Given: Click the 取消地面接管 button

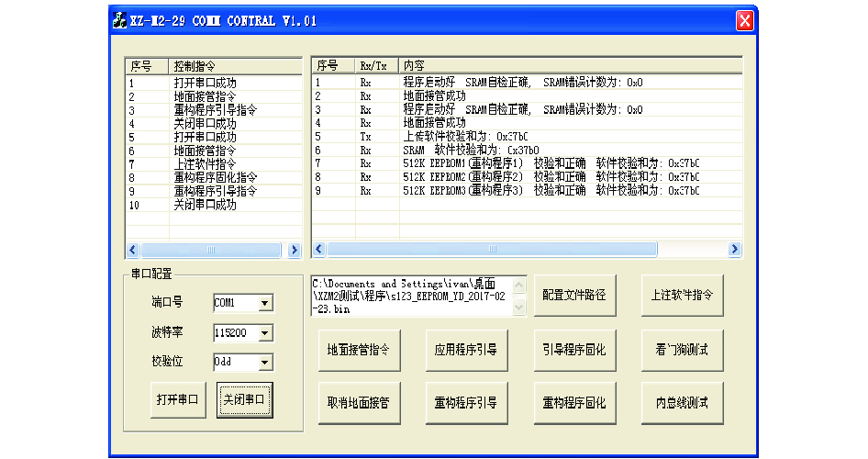Looking at the screenshot, I should pyautogui.click(x=359, y=403).
